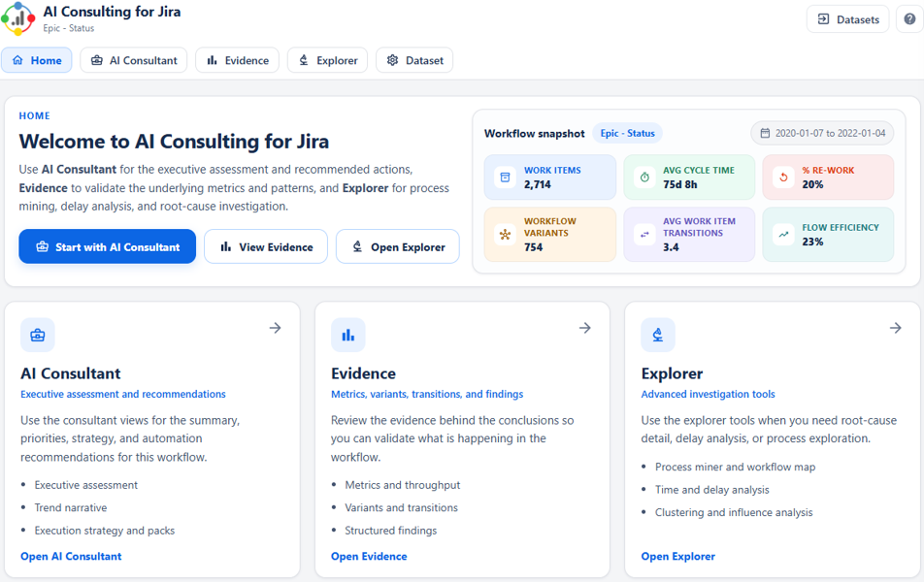Click the arrow on the Explorer card
Screen dimensions: 924x582
(x=896, y=328)
